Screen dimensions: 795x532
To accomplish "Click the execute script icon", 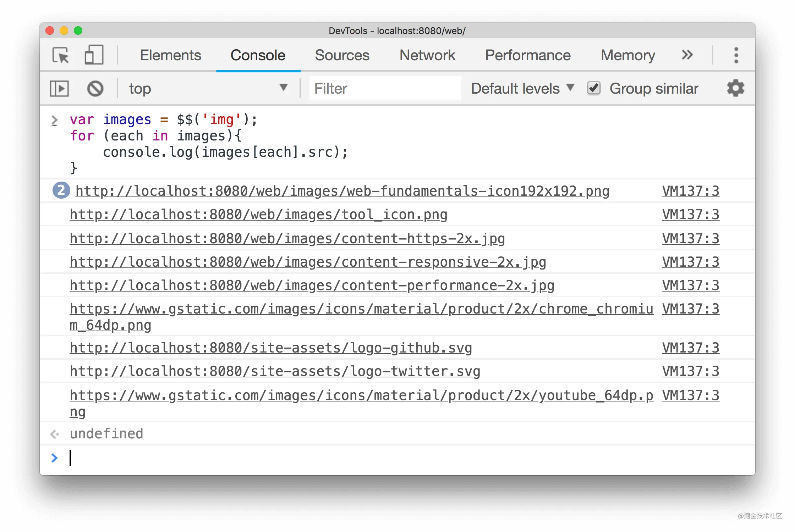I will click(x=59, y=88).
